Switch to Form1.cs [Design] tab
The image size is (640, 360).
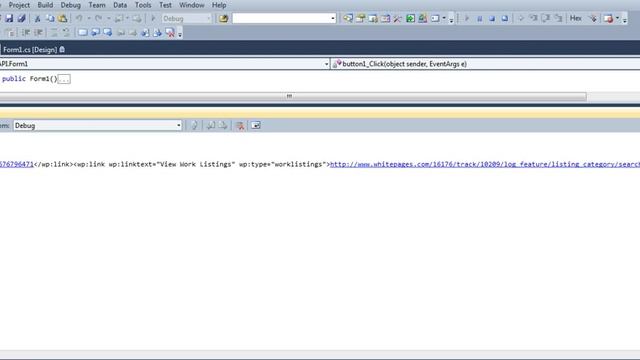pos(30,50)
